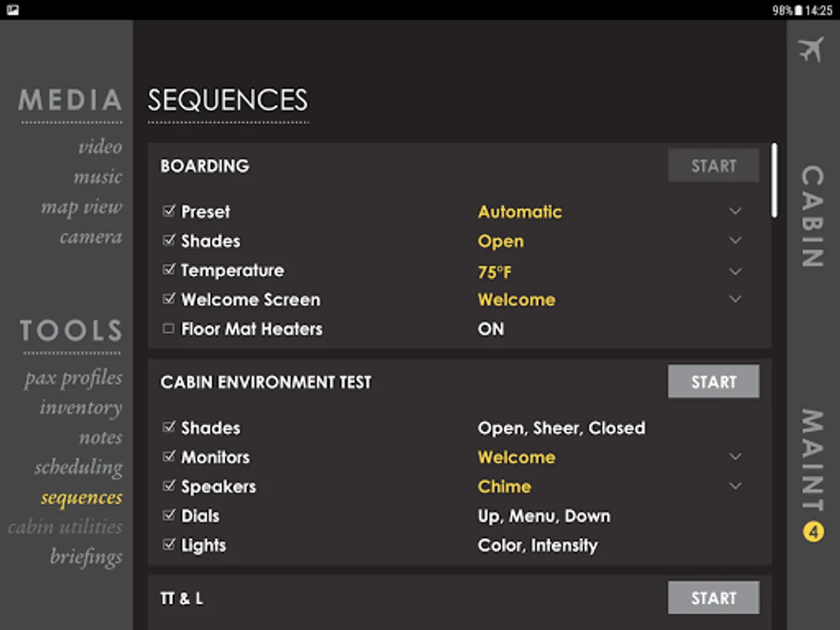This screenshot has height=630, width=840.
Task: Enable the Floor Mat Heaters checkbox
Action: tap(168, 328)
